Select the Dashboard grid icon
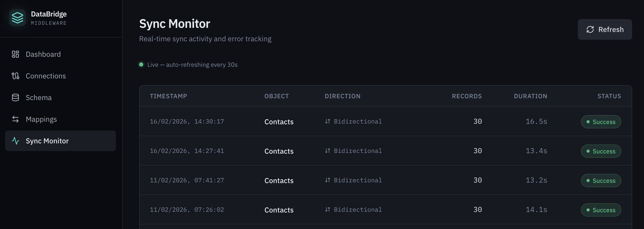The height and width of the screenshot is (229, 644). click(x=15, y=54)
